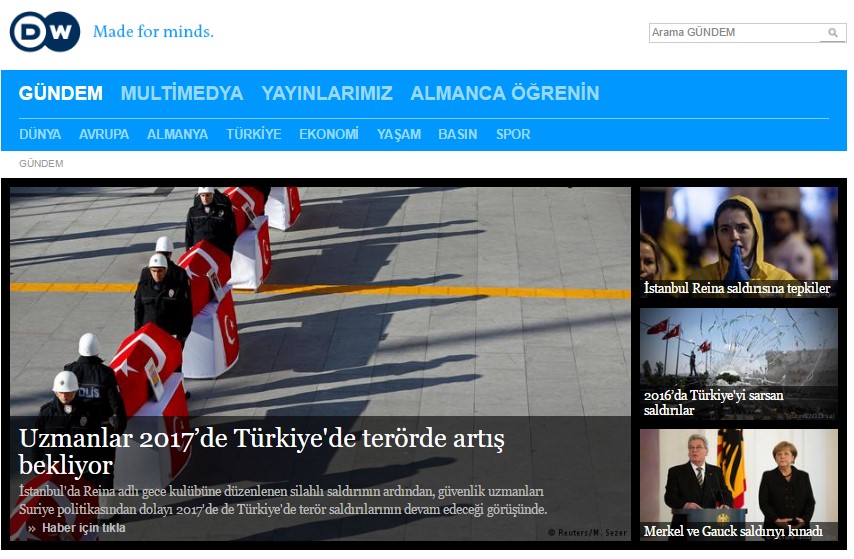Open the YAYINLARIMIZ section

327,93
